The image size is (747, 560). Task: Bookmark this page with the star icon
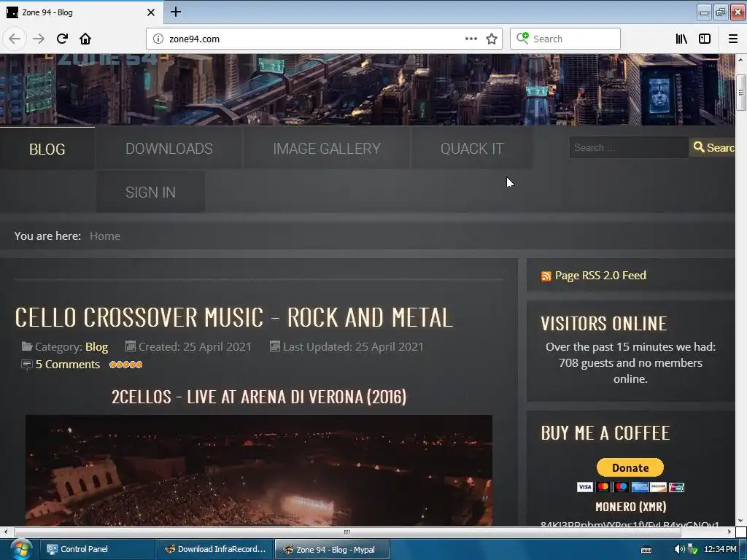(492, 39)
